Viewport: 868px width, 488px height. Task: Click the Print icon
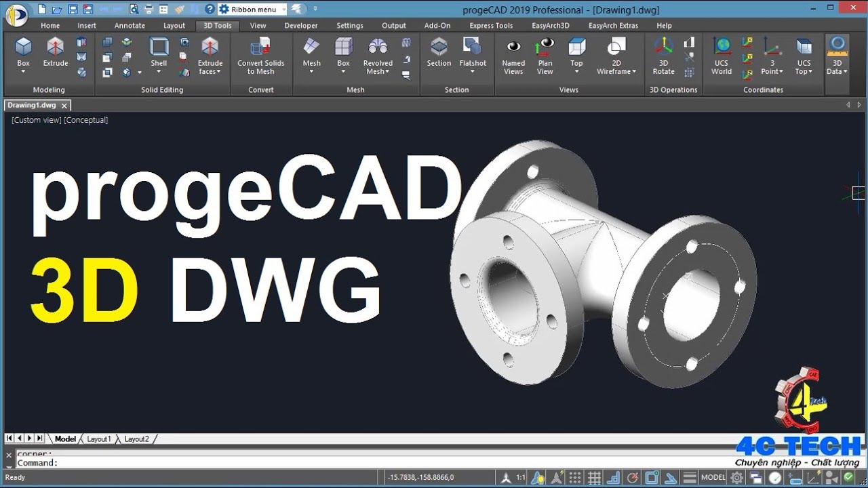click(x=148, y=9)
